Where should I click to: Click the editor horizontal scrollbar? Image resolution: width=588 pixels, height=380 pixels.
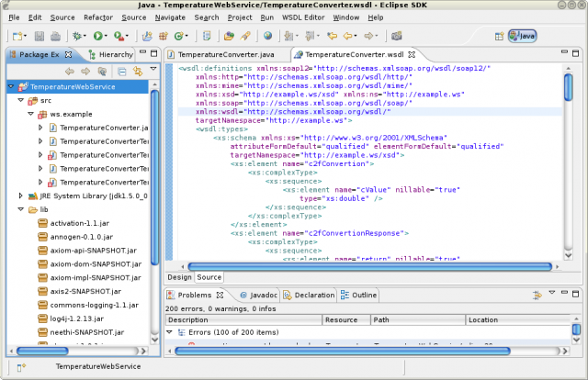pyautogui.click(x=369, y=266)
